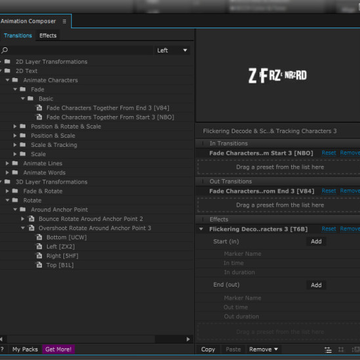
Task: Click the 2D Layer Transformations folder icon
Action: pyautogui.click(x=7, y=62)
